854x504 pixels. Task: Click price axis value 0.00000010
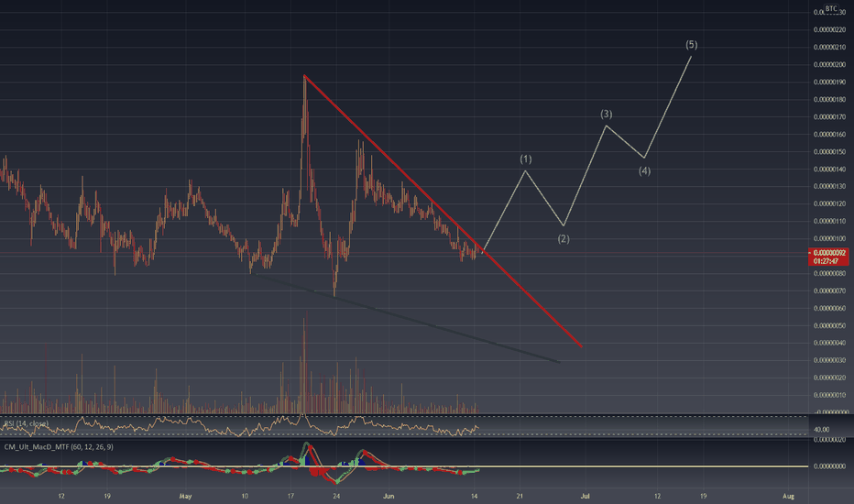click(x=829, y=395)
